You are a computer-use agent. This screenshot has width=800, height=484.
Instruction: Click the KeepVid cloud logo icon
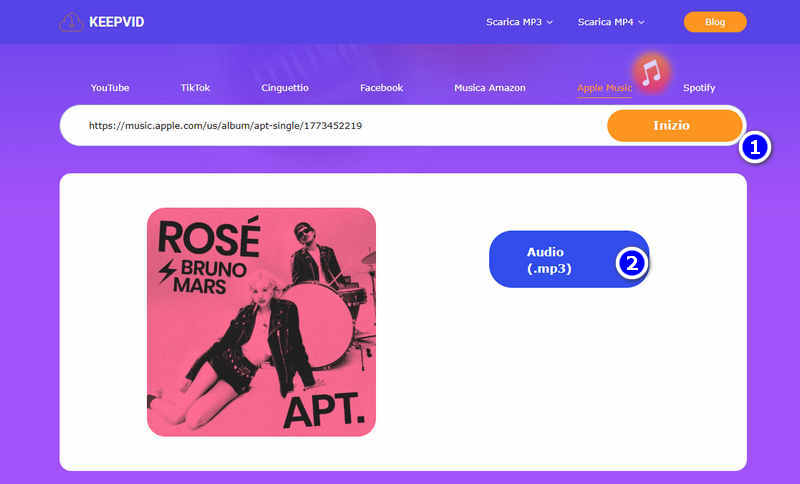[x=71, y=22]
